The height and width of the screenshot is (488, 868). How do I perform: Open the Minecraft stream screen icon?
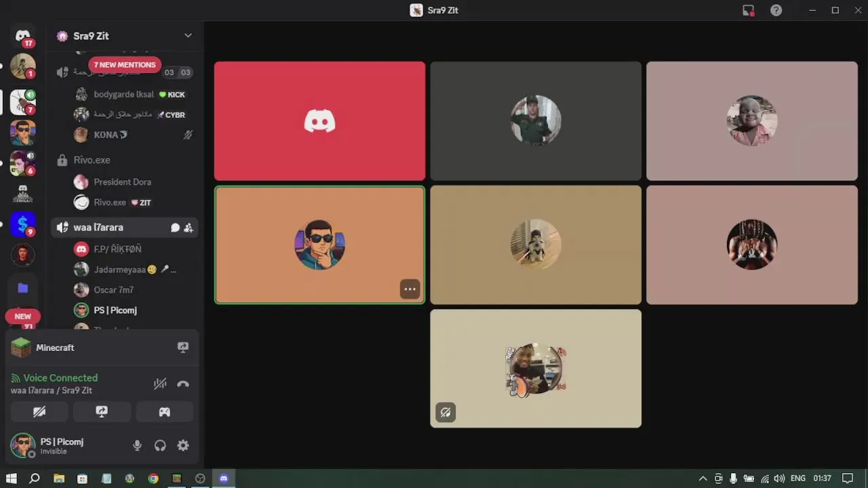(182, 347)
